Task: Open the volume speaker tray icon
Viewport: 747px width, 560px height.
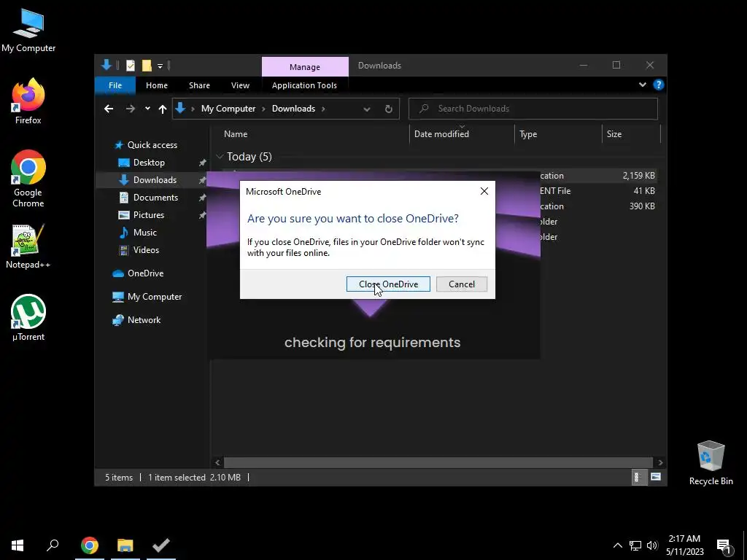Action: (652, 545)
